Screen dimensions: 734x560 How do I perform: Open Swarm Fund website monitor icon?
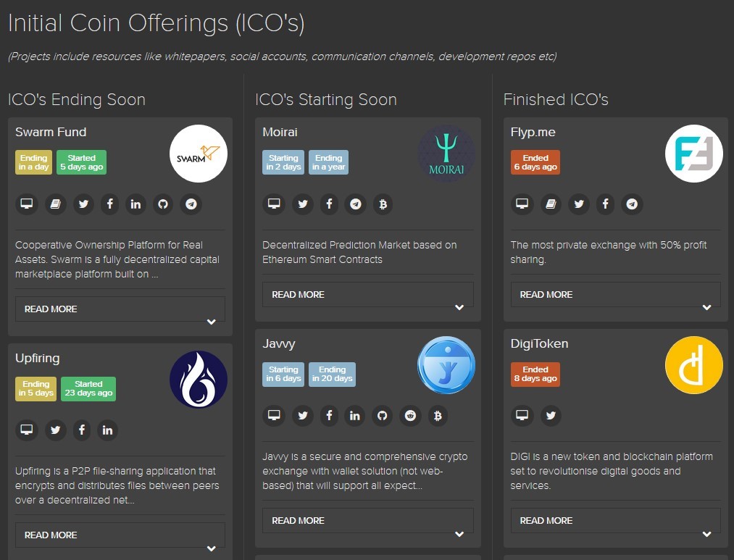(27, 204)
